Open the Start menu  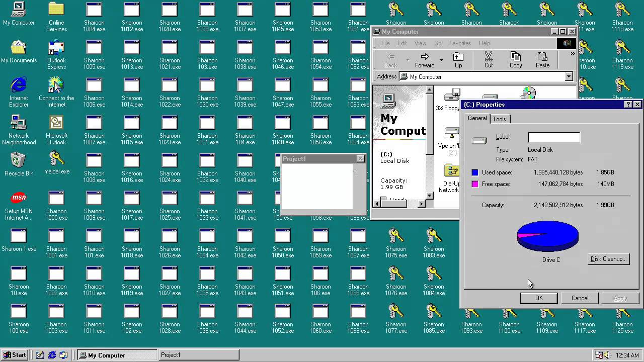15,355
